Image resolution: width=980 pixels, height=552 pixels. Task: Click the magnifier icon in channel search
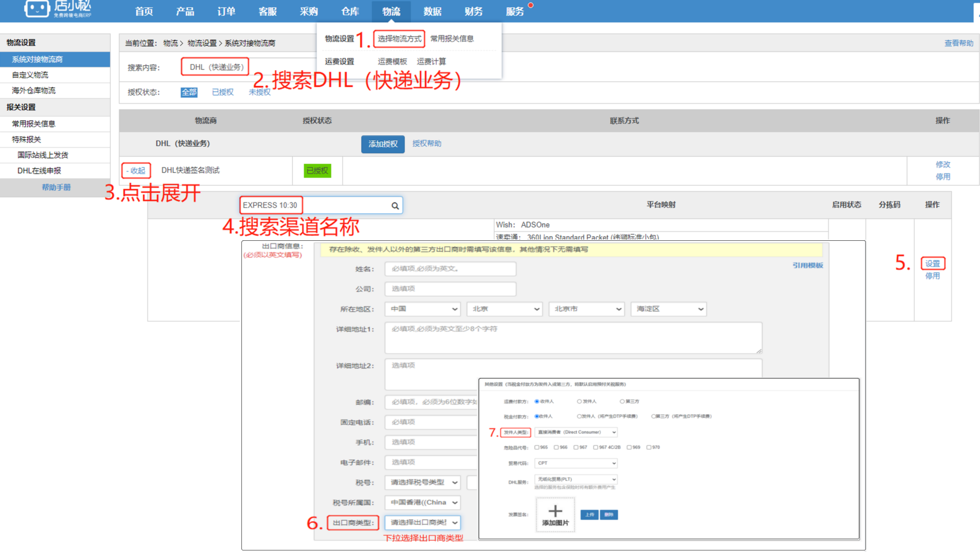[395, 206]
